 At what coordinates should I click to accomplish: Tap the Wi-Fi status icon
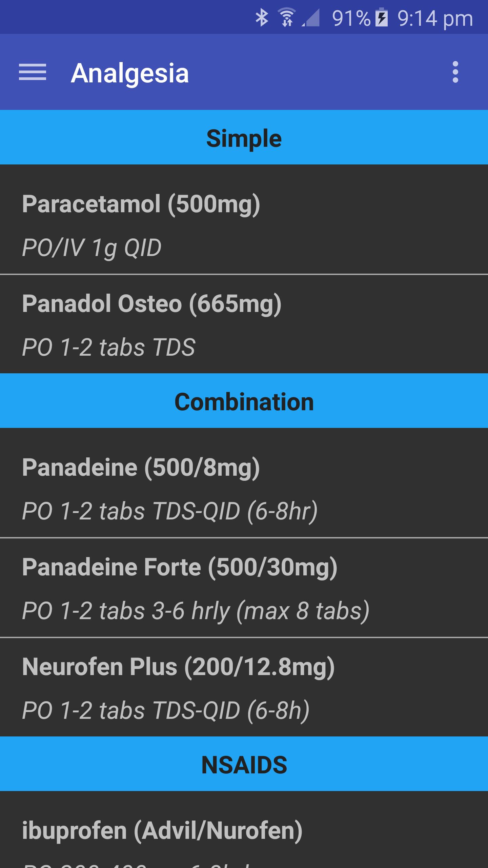pos(287,18)
